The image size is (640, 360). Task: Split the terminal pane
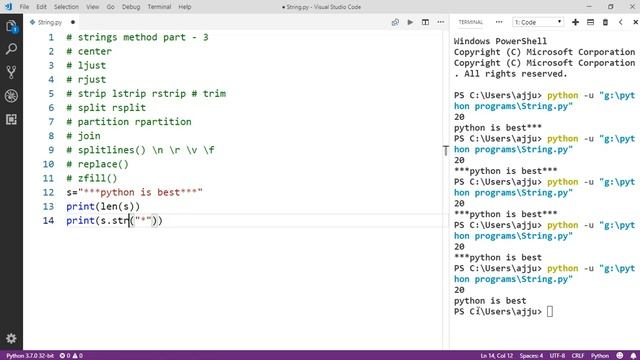(x=590, y=22)
